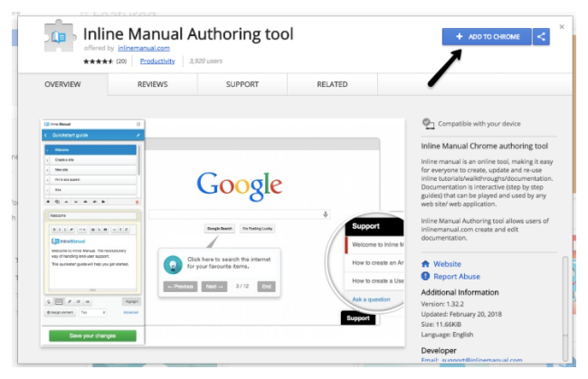Viewport: 588px width, 379px height.
Task: Click the share icon button
Action: [x=541, y=37]
